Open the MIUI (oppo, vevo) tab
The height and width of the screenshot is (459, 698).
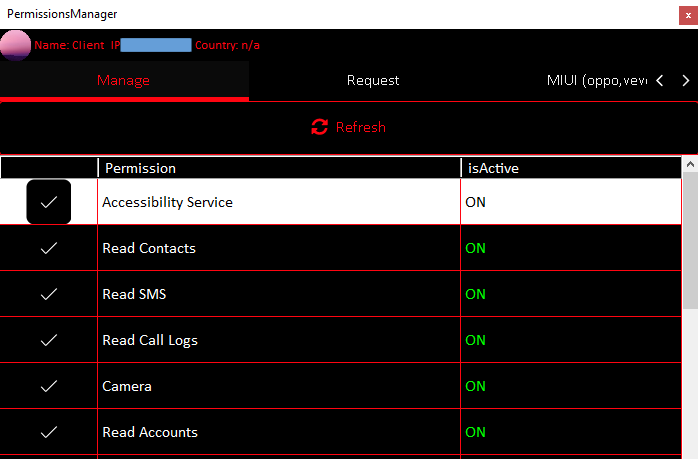pyautogui.click(x=594, y=80)
